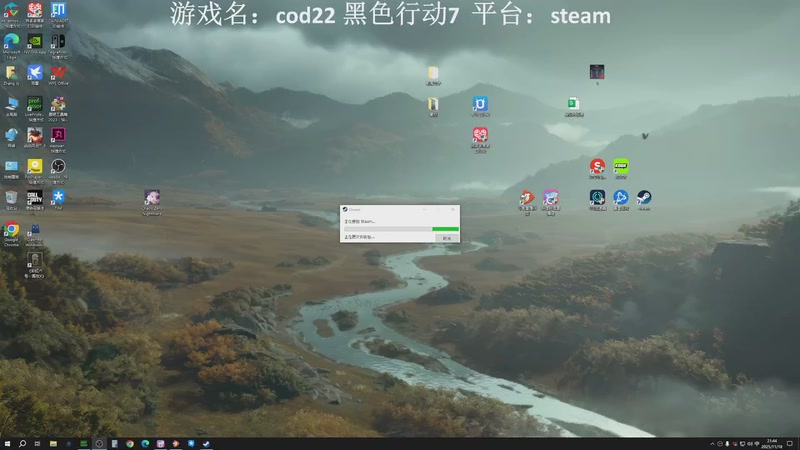Open the dark image thumbnail file on desktop

coord(597,72)
